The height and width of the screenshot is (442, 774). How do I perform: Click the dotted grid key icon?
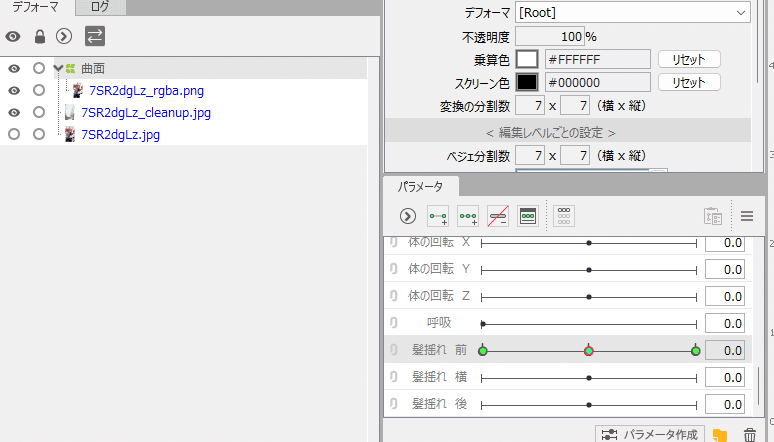tap(564, 216)
